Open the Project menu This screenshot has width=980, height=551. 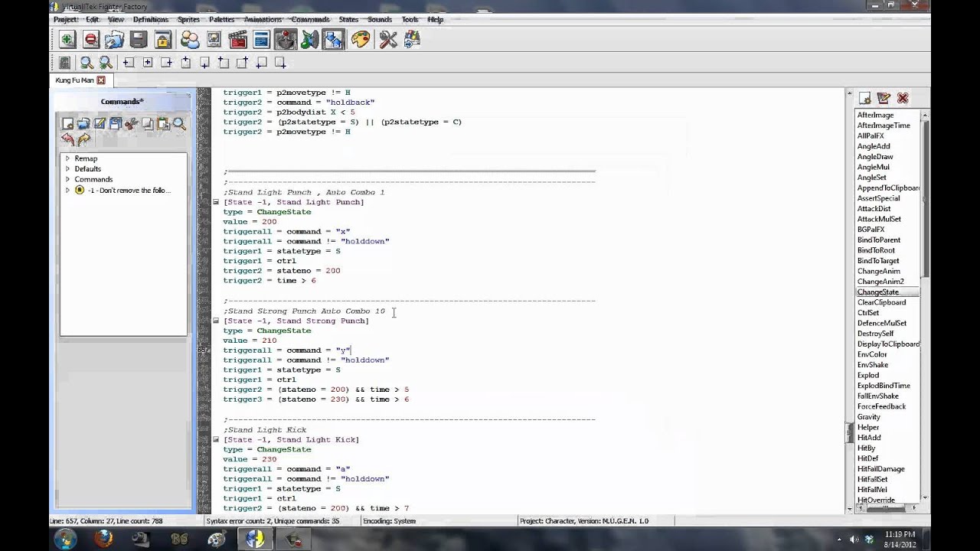[x=67, y=19]
